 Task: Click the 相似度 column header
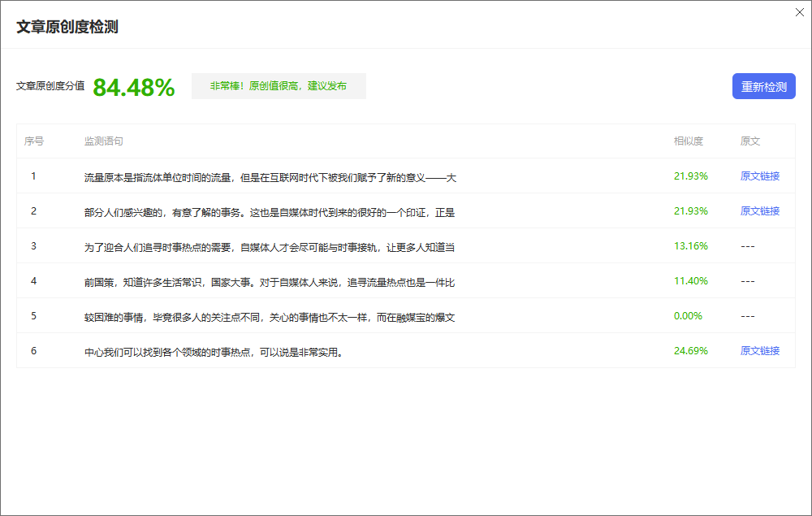tap(689, 141)
